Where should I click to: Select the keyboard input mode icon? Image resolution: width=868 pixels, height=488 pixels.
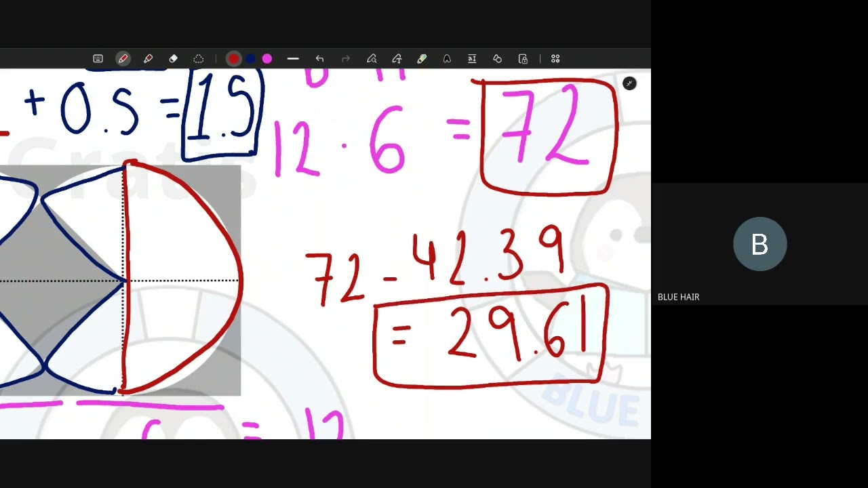98,59
